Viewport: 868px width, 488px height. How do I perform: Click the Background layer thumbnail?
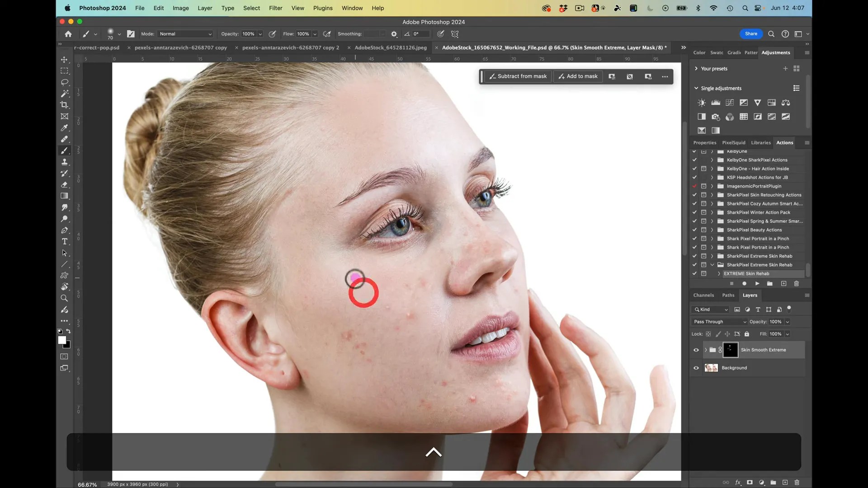point(711,368)
